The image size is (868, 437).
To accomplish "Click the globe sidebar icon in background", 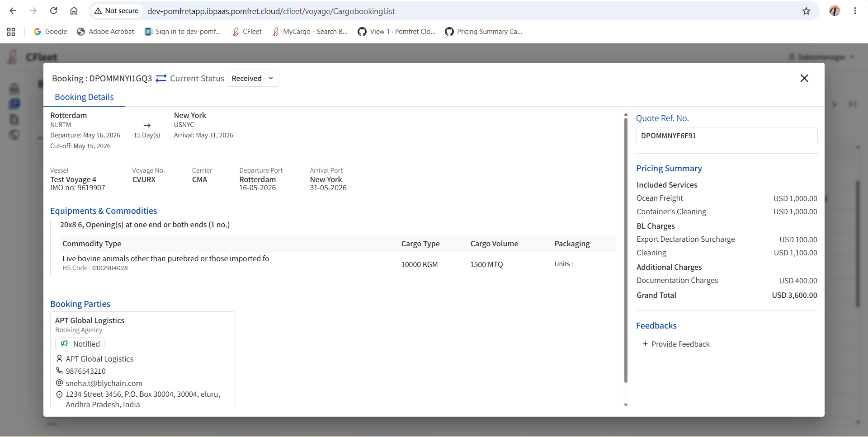I will [14, 135].
